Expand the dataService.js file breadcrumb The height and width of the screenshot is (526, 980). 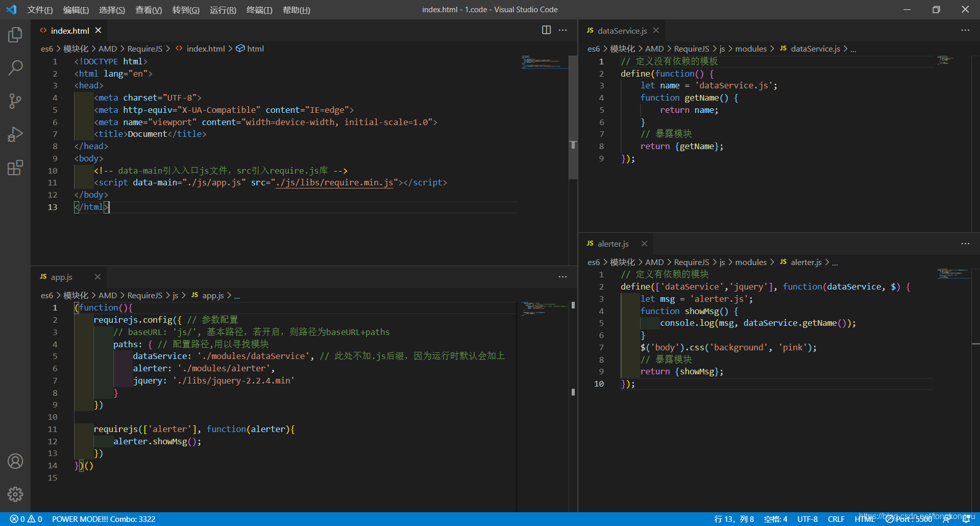tap(810, 49)
